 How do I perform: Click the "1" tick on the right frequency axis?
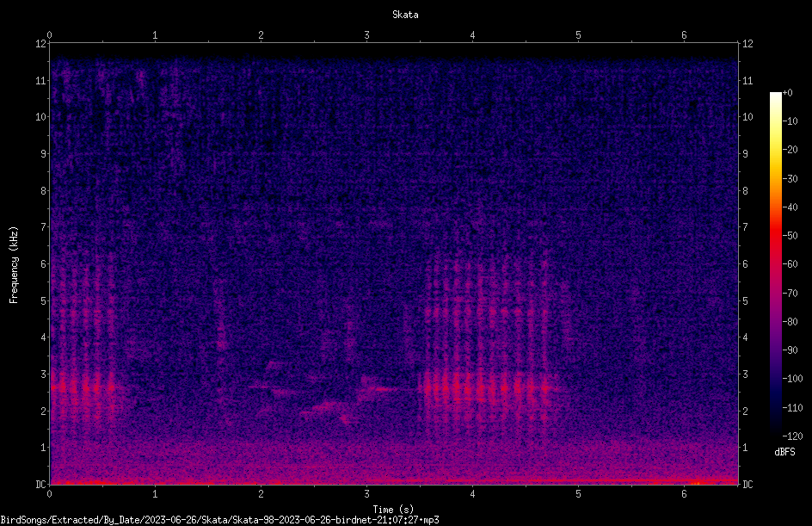(745, 448)
